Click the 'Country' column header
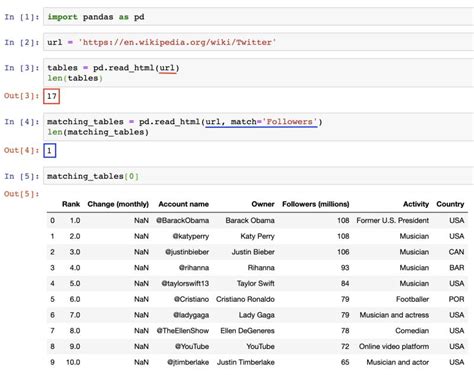The height and width of the screenshot is (375, 474). click(x=450, y=204)
